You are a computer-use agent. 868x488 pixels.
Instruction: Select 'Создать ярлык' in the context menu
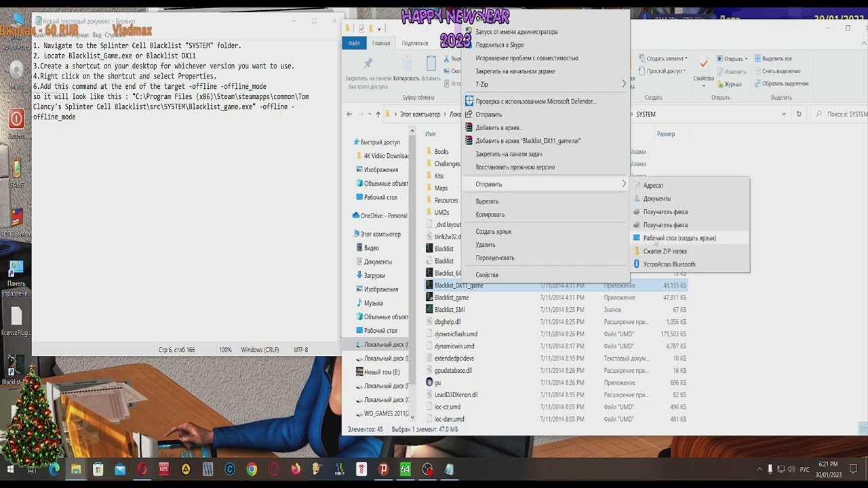[494, 232]
